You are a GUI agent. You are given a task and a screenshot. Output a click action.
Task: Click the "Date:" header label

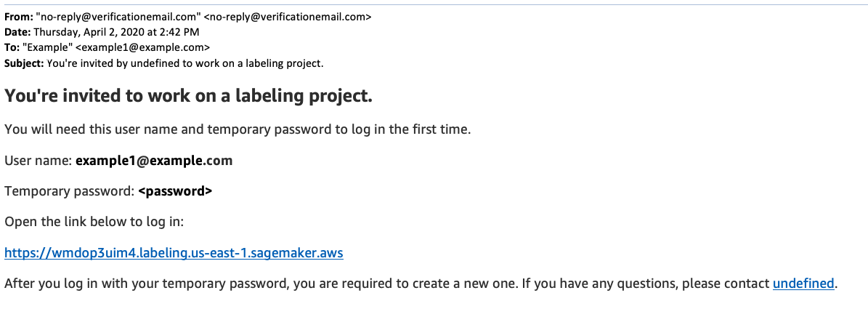pyautogui.click(x=17, y=33)
